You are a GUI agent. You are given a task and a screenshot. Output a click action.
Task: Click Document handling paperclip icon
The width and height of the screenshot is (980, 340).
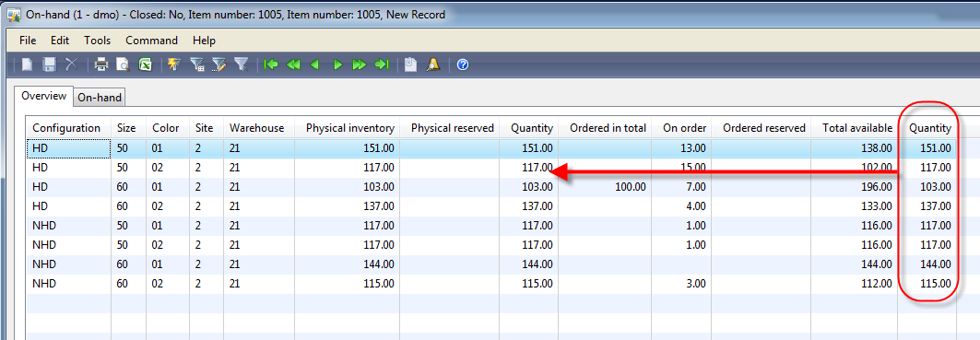click(410, 64)
